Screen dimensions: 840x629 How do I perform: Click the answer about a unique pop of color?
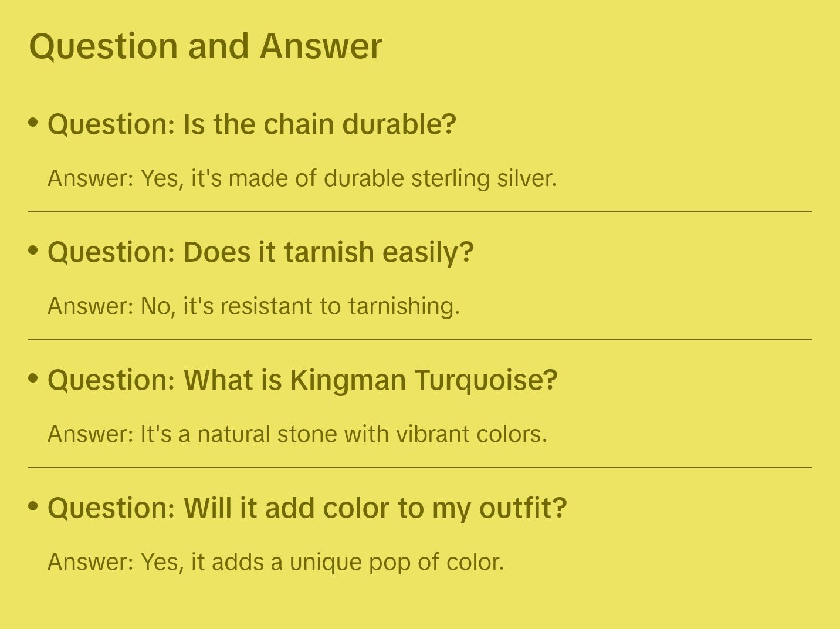pyautogui.click(x=276, y=562)
